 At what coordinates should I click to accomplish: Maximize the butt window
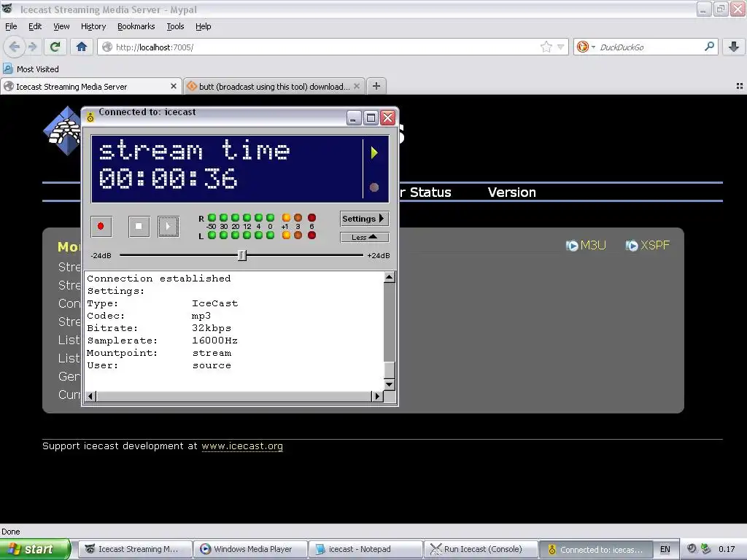click(x=371, y=117)
